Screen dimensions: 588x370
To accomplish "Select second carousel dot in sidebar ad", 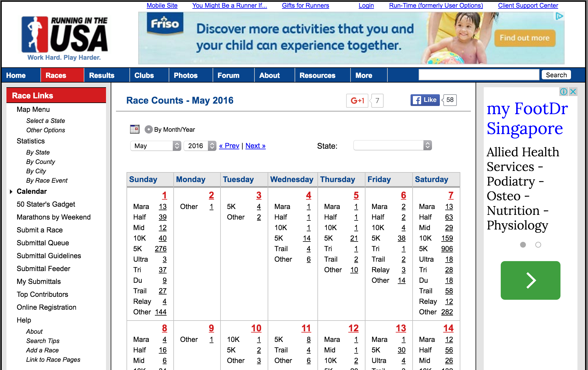I will (538, 245).
